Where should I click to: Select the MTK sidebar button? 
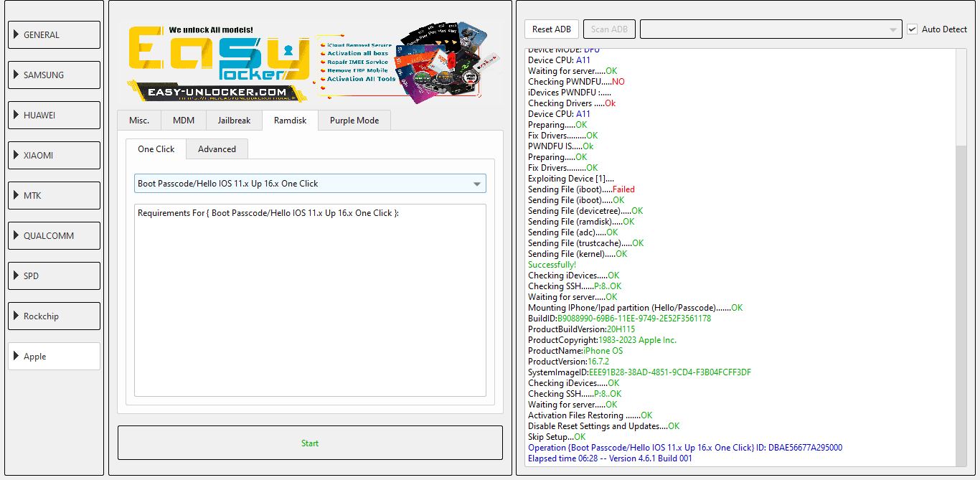click(x=54, y=195)
